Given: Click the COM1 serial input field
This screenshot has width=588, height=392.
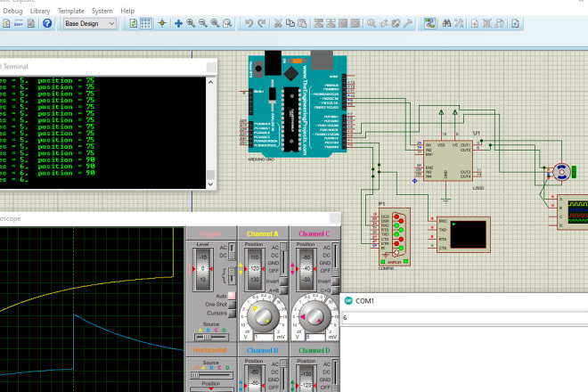Looking at the screenshot, I should point(465,318).
